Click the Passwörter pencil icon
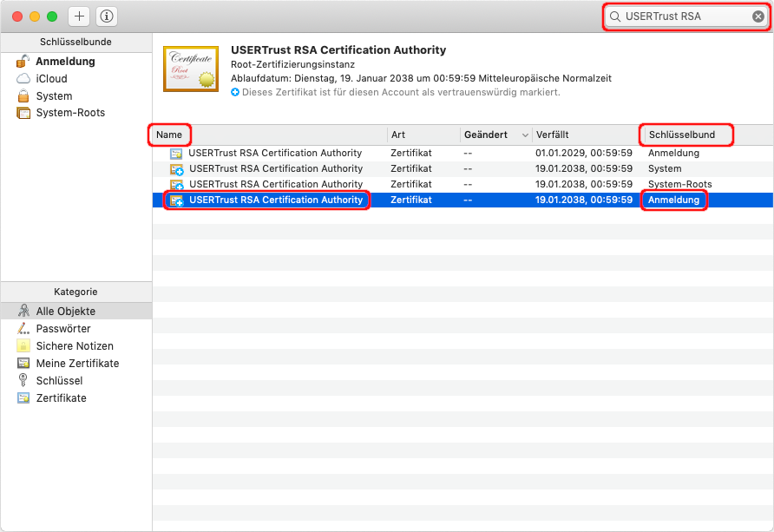 coord(23,328)
